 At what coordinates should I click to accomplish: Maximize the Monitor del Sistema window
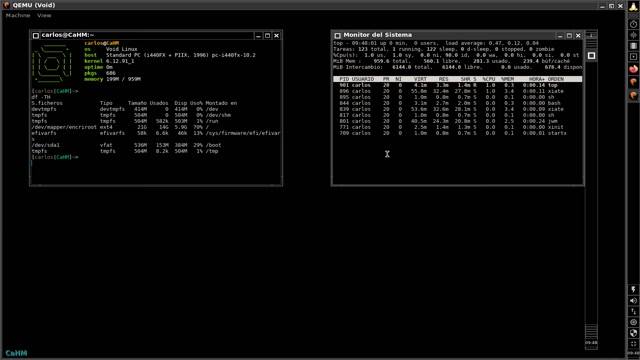tap(569, 36)
